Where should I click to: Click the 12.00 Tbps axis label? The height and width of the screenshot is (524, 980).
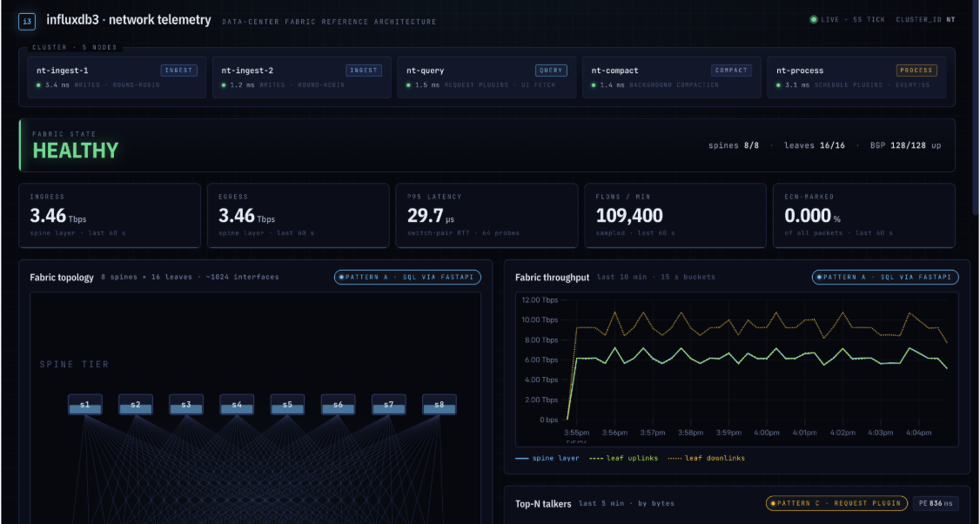(540, 300)
